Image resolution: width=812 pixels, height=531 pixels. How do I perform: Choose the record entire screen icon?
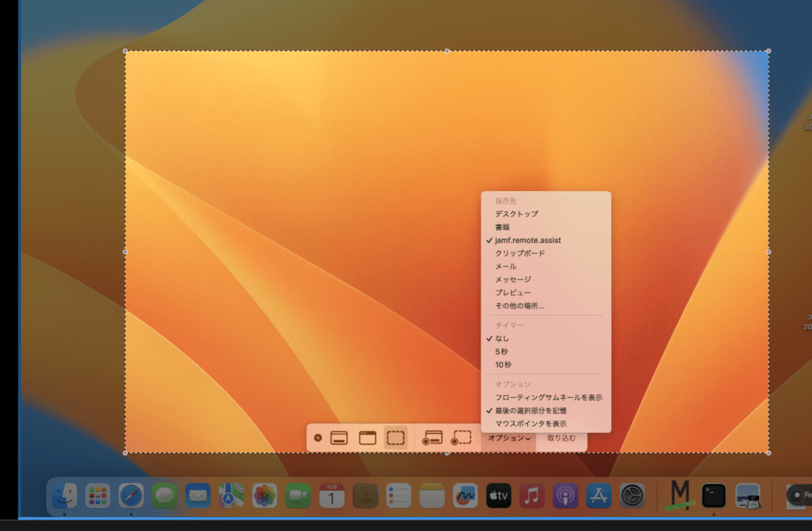(x=432, y=438)
